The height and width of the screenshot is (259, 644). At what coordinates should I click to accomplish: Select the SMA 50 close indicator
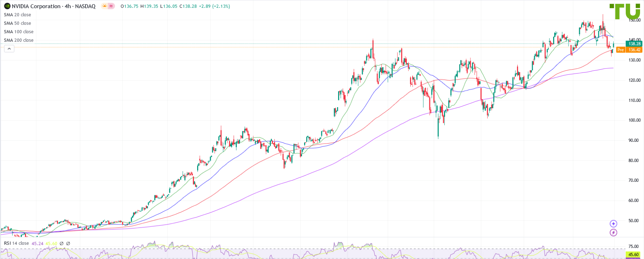18,23
